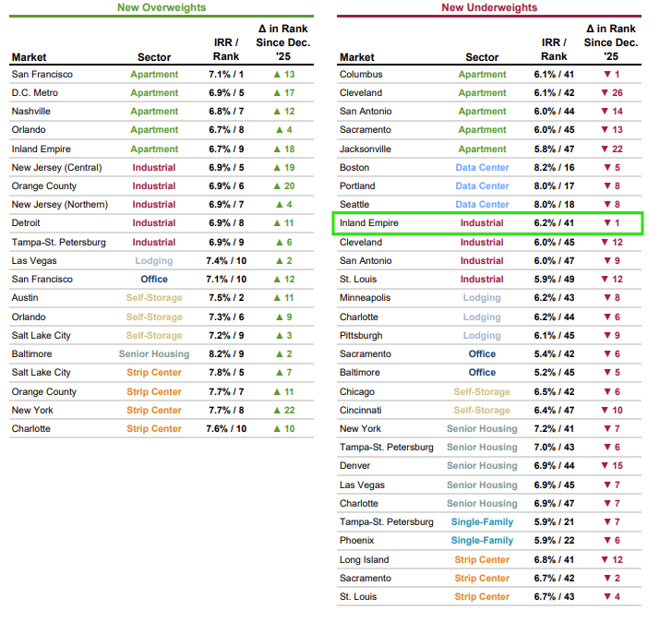Select the 'Nashville' market cell
The image size is (672, 622).
(x=30, y=111)
